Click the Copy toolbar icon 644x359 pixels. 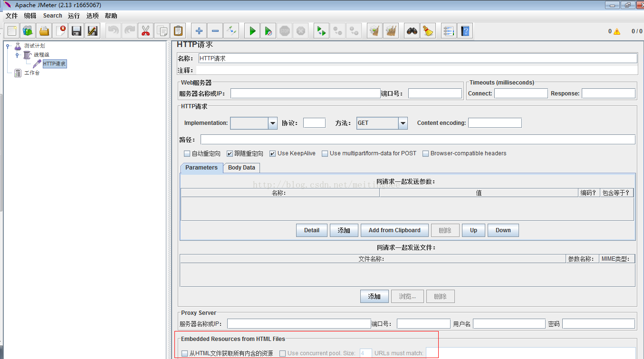[x=162, y=31]
